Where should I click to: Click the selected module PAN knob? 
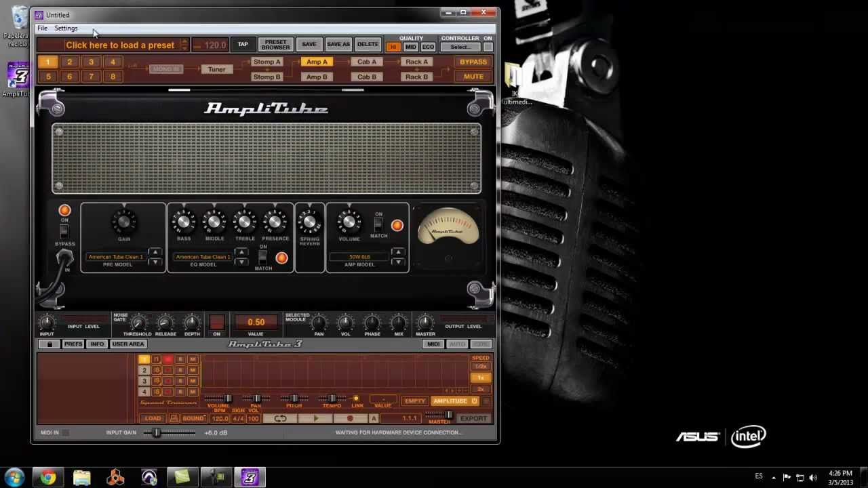319,323
